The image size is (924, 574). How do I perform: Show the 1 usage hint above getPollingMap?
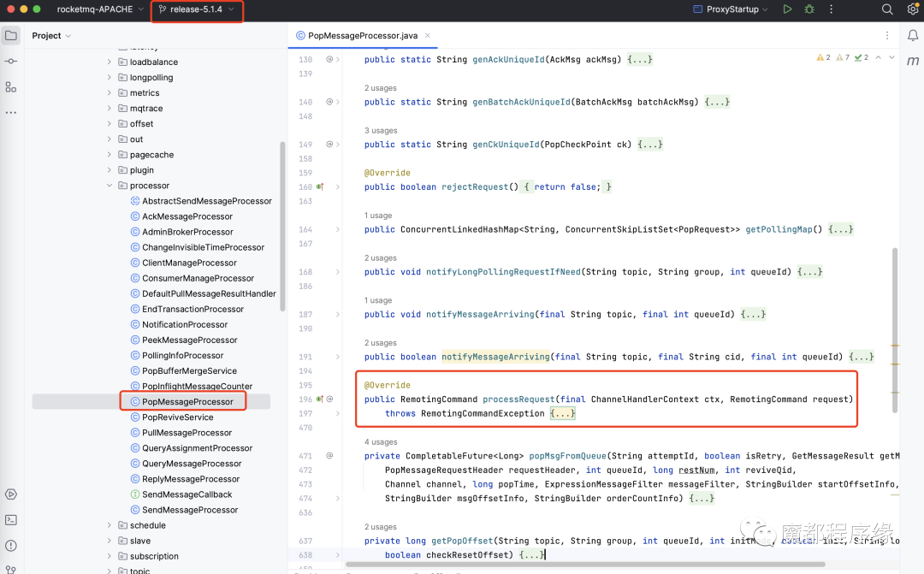point(378,216)
